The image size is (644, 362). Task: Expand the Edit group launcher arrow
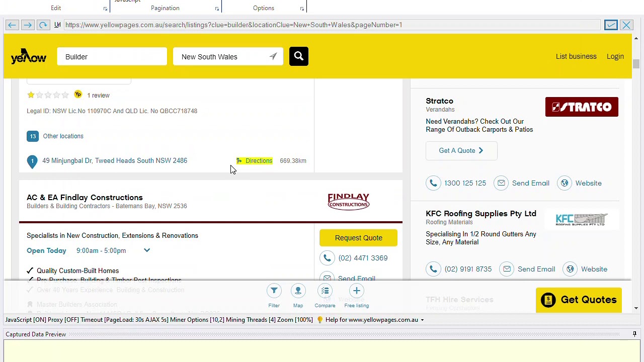tap(105, 9)
